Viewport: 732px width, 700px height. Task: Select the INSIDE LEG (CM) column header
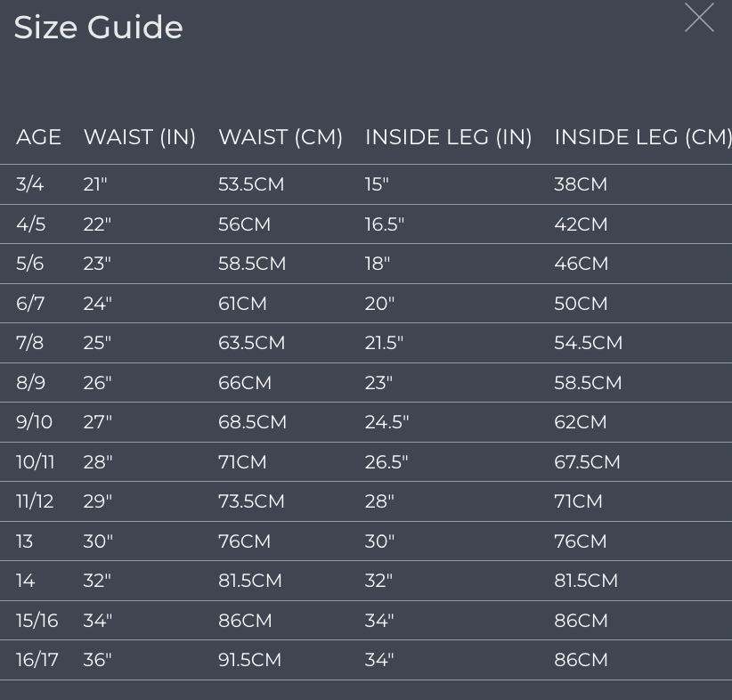643,137
